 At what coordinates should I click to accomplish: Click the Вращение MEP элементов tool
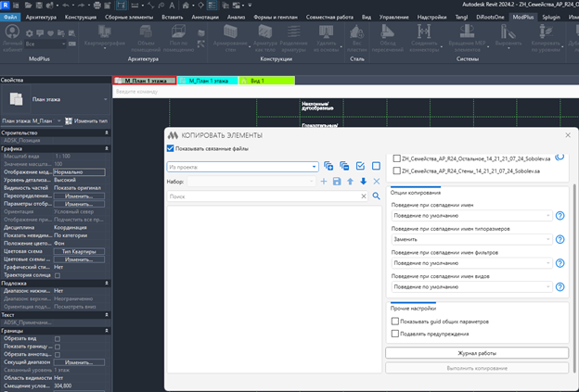pyautogui.click(x=467, y=39)
